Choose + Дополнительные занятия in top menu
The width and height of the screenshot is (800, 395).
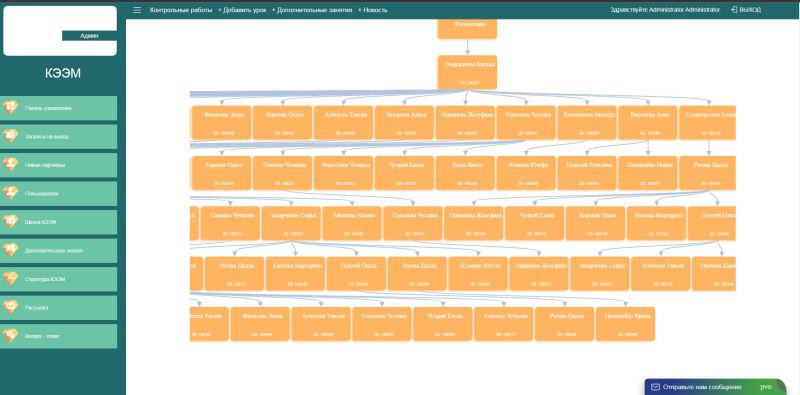312,10
